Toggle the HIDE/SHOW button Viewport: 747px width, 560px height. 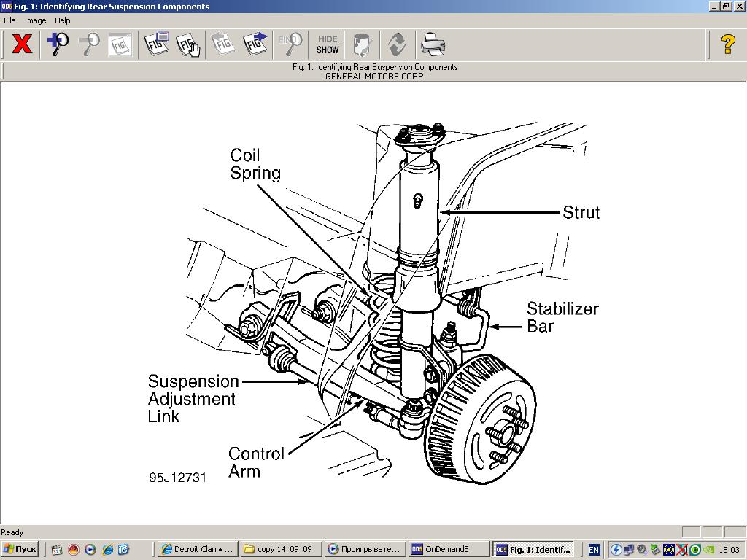click(x=328, y=44)
